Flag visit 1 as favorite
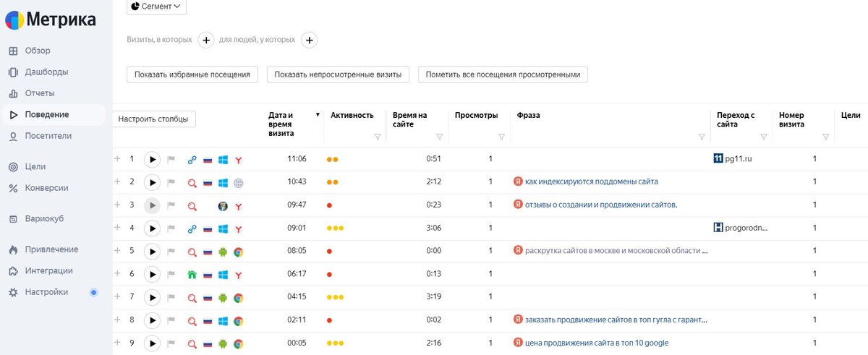Image resolution: width=868 pixels, height=355 pixels. click(x=171, y=160)
